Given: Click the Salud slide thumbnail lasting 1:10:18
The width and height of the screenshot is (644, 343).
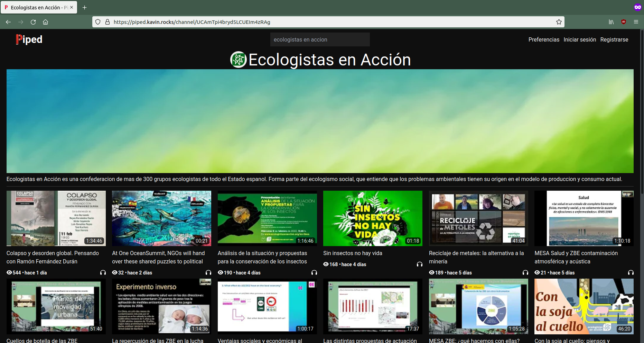Looking at the screenshot, I should 584,218.
